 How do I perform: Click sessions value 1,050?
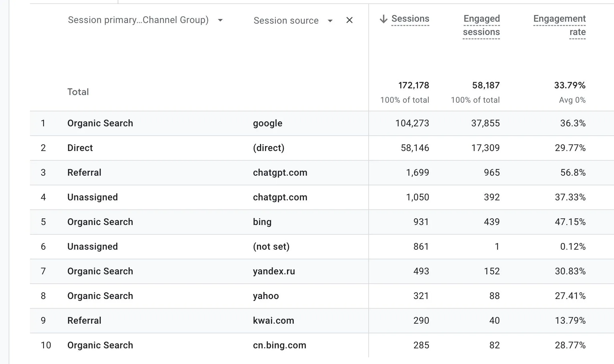[x=417, y=197]
